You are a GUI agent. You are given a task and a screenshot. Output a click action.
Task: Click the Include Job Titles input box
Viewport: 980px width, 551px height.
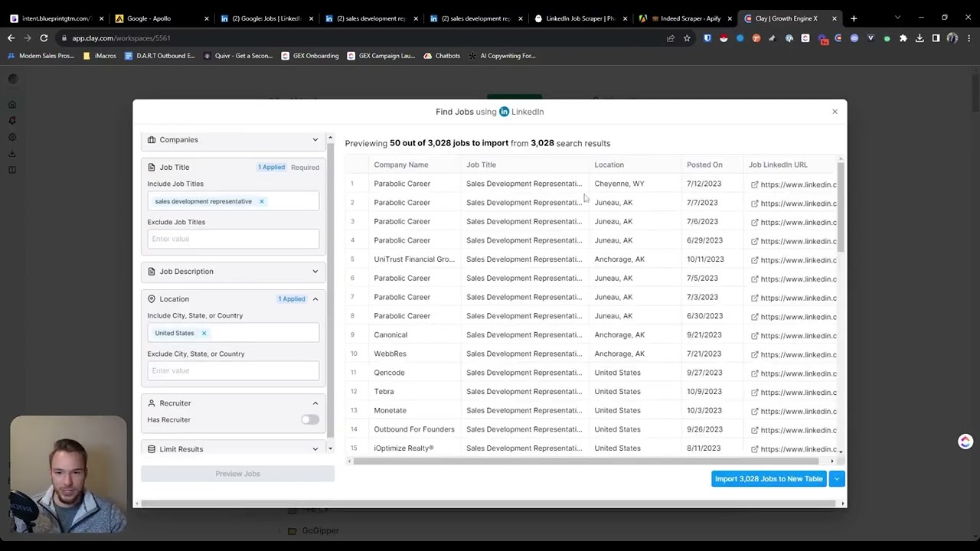(x=234, y=201)
